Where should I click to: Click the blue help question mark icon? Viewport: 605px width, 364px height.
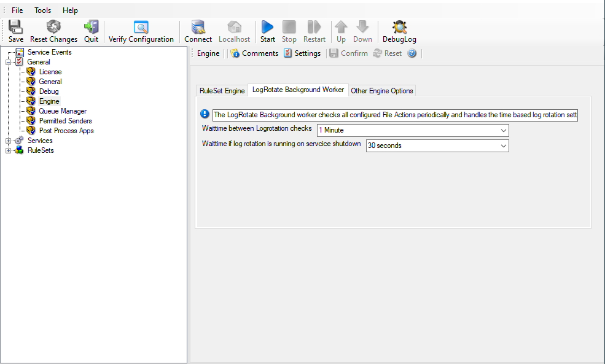pyautogui.click(x=412, y=53)
